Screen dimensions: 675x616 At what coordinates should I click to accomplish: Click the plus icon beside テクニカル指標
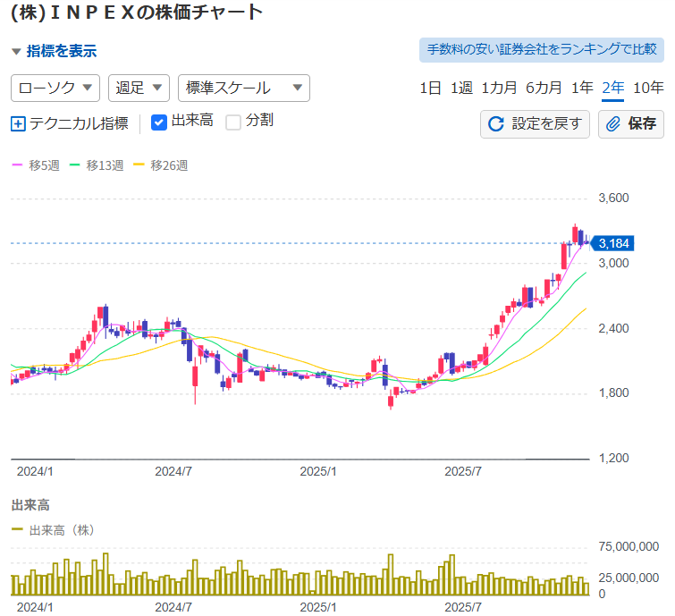(18, 123)
